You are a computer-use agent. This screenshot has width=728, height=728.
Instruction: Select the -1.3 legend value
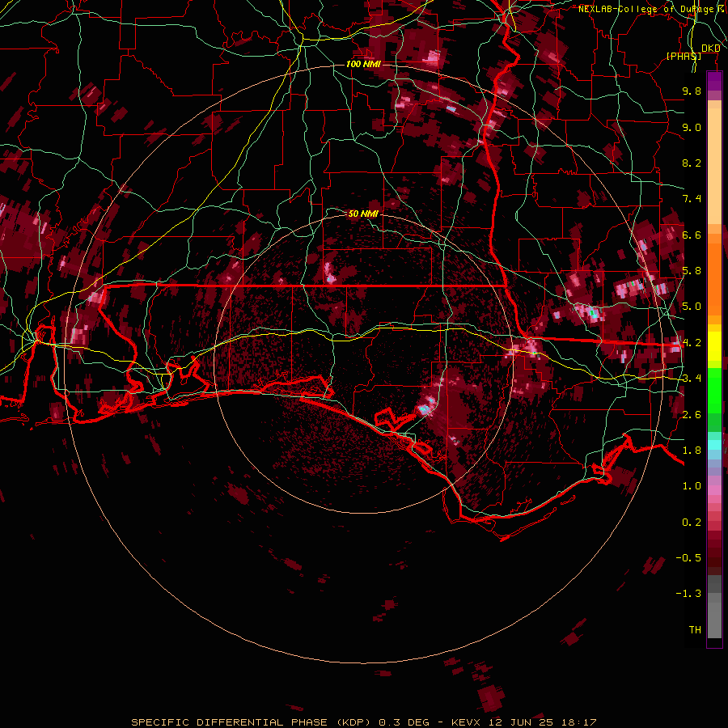point(688,594)
